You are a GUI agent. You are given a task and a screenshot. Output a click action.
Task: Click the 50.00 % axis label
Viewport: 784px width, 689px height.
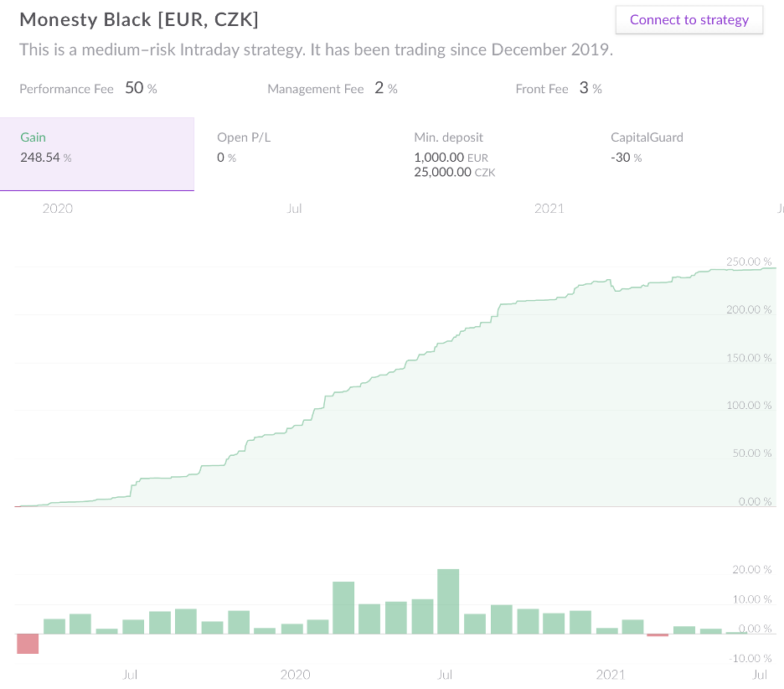click(752, 453)
